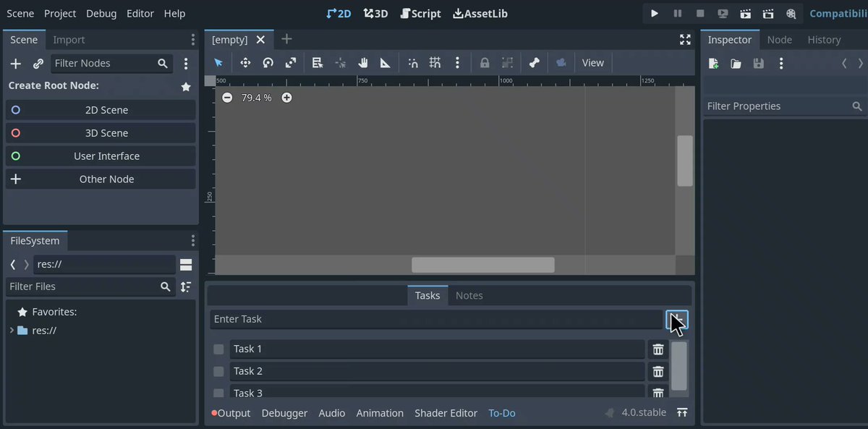Expand the res:// folder in FileSystem
Screen dimensions: 868x429
(12, 330)
